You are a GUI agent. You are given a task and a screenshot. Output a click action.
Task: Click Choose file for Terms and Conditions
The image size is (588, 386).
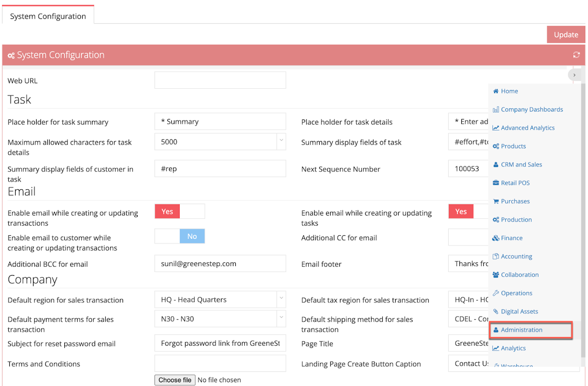[175, 380]
